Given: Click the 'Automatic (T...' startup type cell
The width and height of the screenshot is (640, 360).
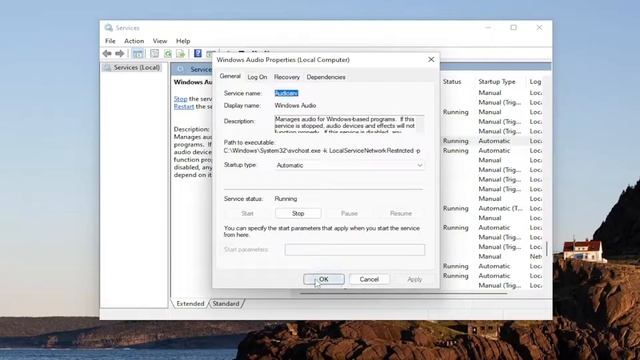Looking at the screenshot, I should pos(500,208).
